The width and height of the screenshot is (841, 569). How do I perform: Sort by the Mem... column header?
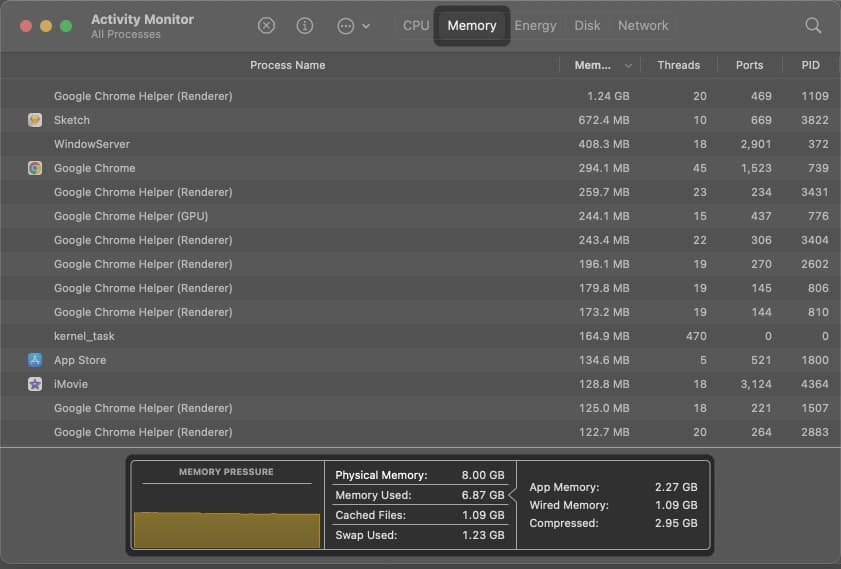(x=592, y=65)
